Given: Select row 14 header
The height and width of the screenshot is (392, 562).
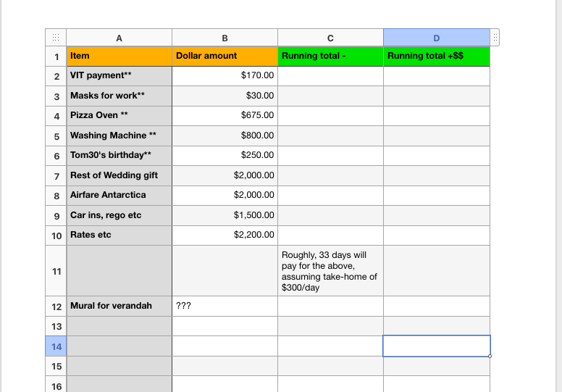Looking at the screenshot, I should (x=56, y=346).
